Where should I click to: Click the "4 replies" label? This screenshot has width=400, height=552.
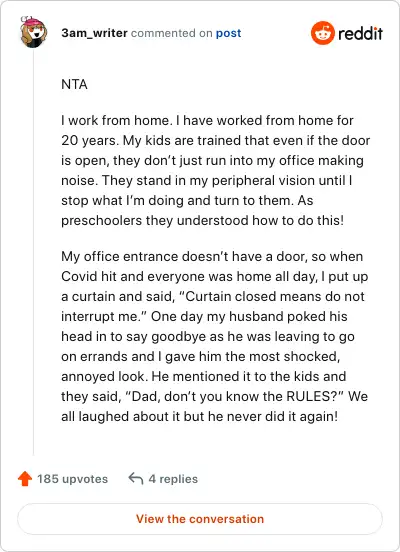[x=173, y=479]
